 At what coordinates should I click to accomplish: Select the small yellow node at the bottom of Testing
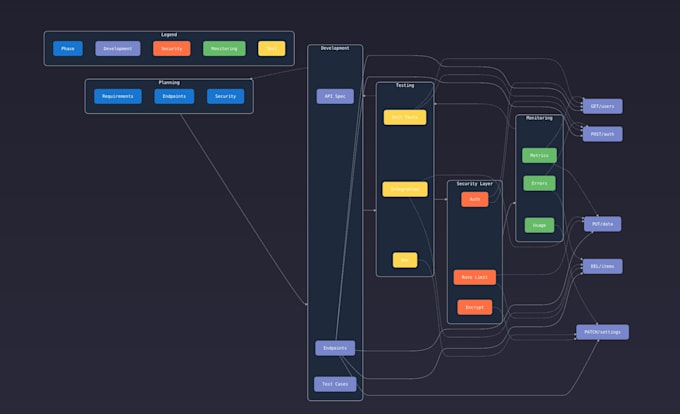coord(405,260)
